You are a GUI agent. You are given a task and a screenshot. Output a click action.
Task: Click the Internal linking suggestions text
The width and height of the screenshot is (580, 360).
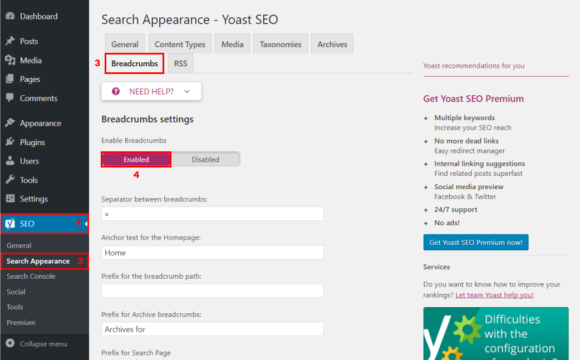(x=480, y=164)
